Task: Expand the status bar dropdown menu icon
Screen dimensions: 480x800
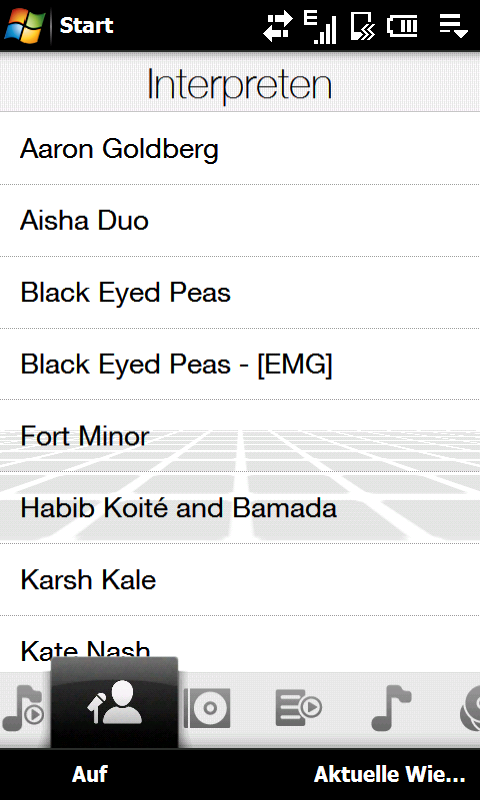Action: (453, 26)
